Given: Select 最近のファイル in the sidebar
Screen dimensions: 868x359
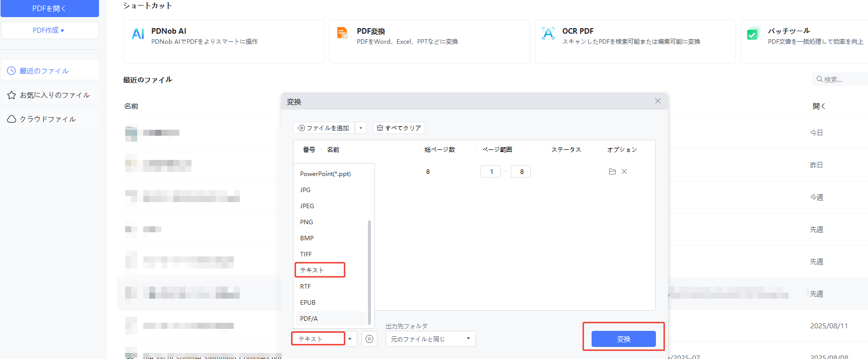Looking at the screenshot, I should 50,71.
